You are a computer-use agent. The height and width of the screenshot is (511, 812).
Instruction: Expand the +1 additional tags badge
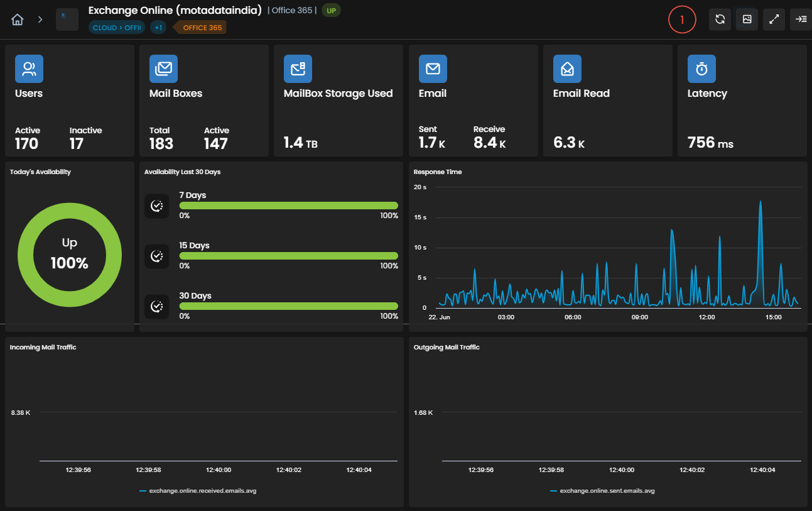(158, 28)
